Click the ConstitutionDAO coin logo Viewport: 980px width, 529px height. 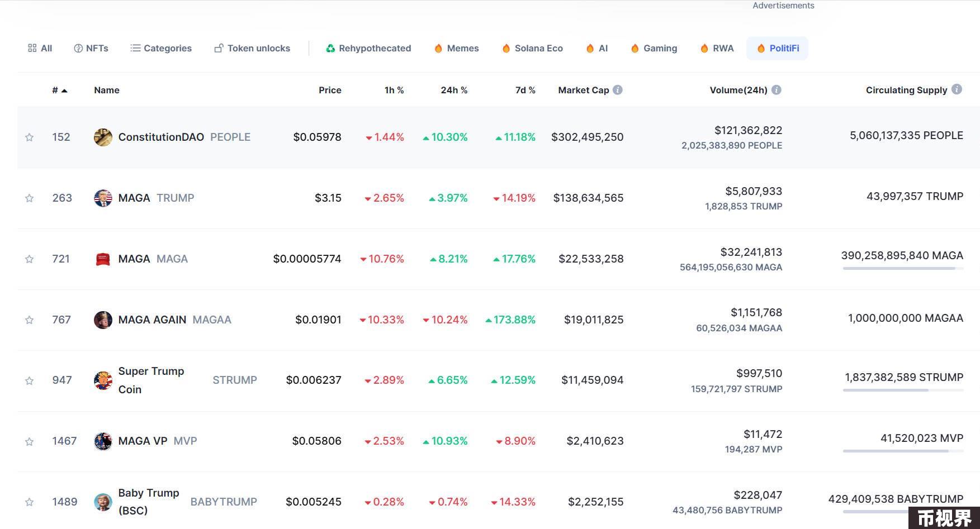click(103, 137)
